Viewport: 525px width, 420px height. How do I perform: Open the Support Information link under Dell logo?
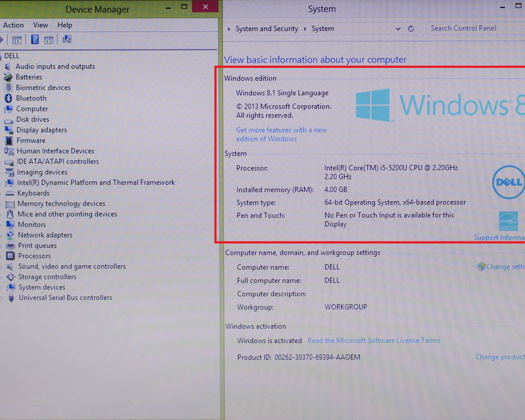[499, 238]
